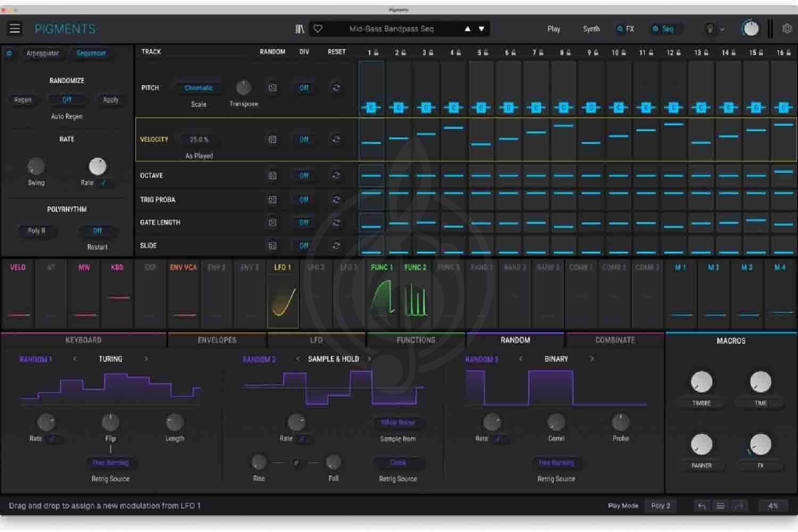Screen dimensions: 798x532
Task: Open the preset library browser icon
Action: tap(300, 29)
